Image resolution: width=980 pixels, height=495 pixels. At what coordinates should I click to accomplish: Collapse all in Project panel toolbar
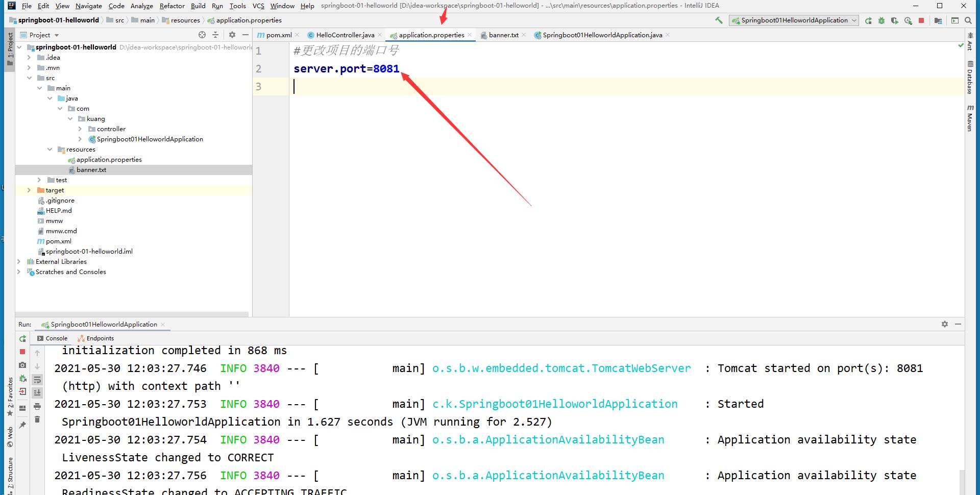[x=215, y=35]
